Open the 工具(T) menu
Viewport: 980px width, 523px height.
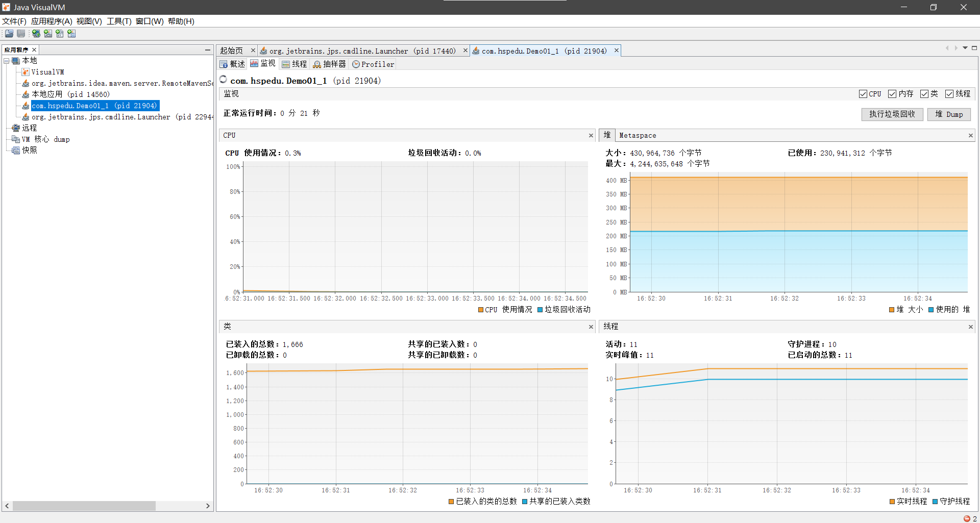[119, 21]
